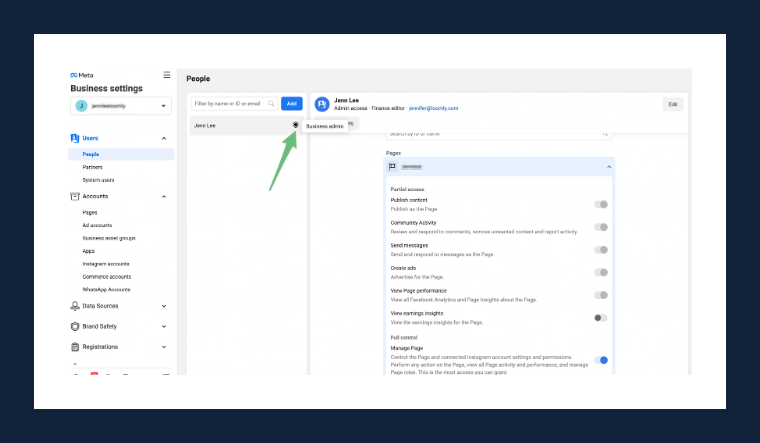Collapse the Users section chevron
Image resolution: width=760 pixels, height=443 pixels.
coord(164,139)
